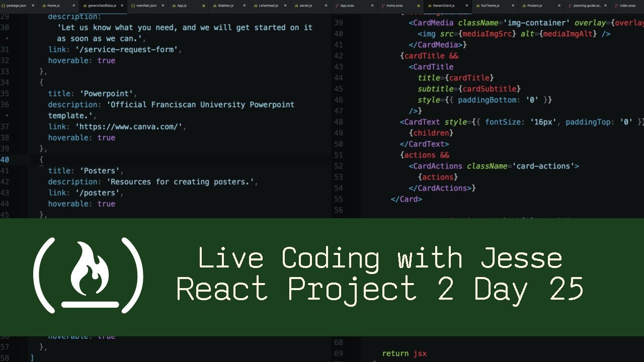The image size is (644, 362).
Task: Close the genericCardData.js tab
Action: coord(122,6)
